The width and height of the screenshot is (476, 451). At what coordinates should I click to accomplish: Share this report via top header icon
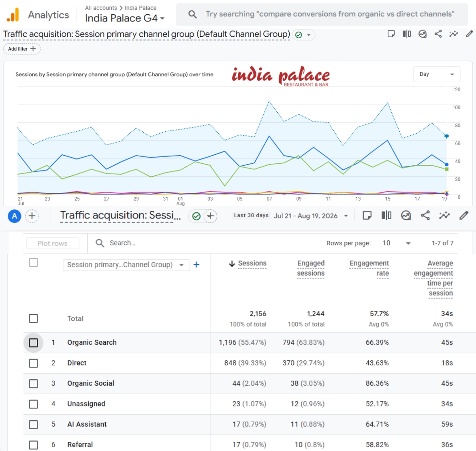click(438, 34)
